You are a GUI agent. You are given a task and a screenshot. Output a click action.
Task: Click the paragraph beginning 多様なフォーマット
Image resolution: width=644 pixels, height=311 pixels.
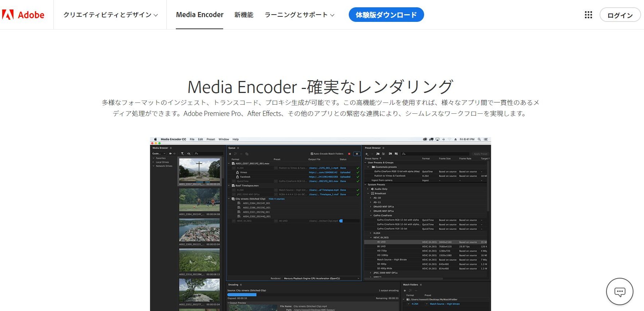(320, 108)
